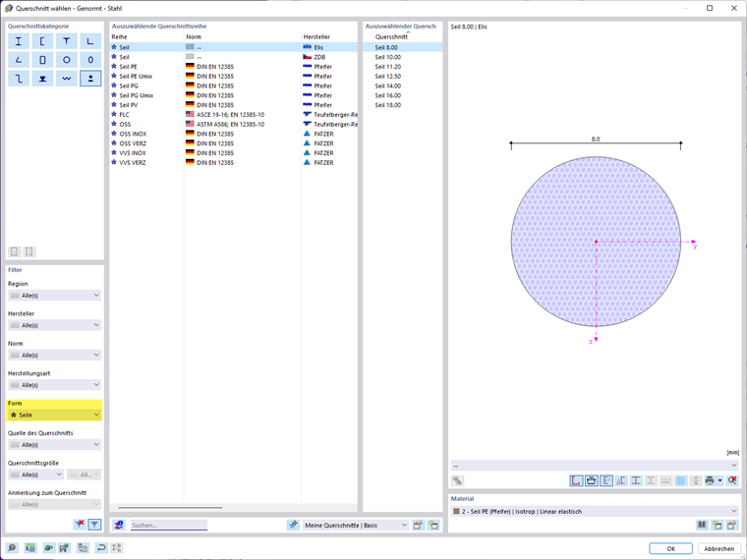This screenshot has width=747, height=560.
Task: Open the Region filter dropdown
Action: click(x=55, y=296)
